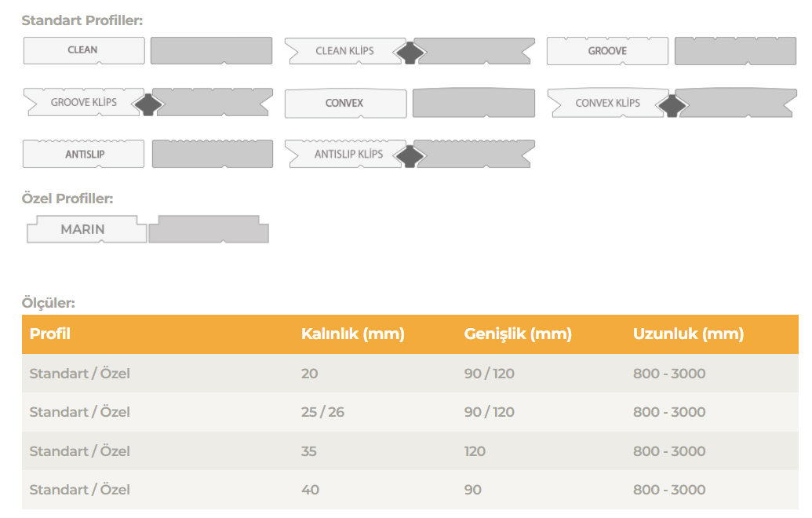812x518 pixels.
Task: Click the Uzunluk (mm) column header
Action: pyautogui.click(x=688, y=334)
